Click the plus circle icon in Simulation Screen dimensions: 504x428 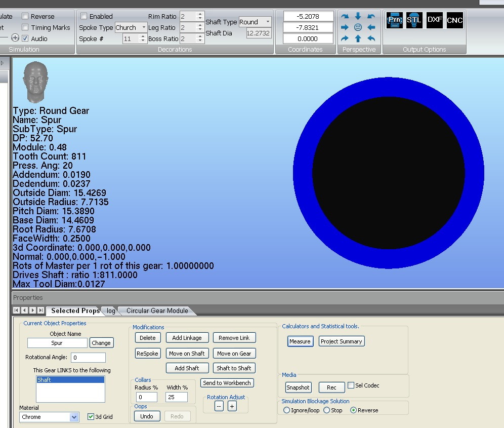tap(15, 38)
